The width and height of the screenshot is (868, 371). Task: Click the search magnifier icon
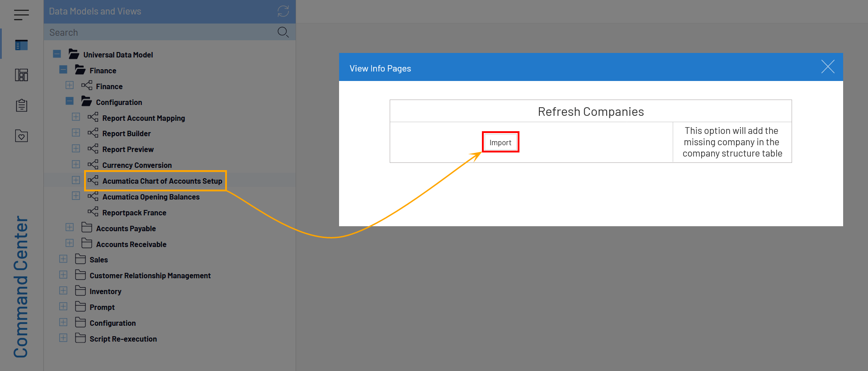pos(283,32)
